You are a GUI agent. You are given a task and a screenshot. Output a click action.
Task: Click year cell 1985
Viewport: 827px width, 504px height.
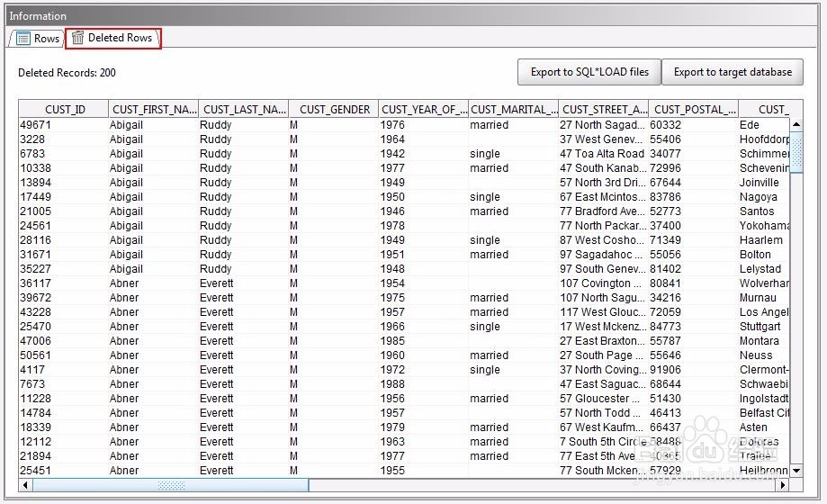[424, 341]
